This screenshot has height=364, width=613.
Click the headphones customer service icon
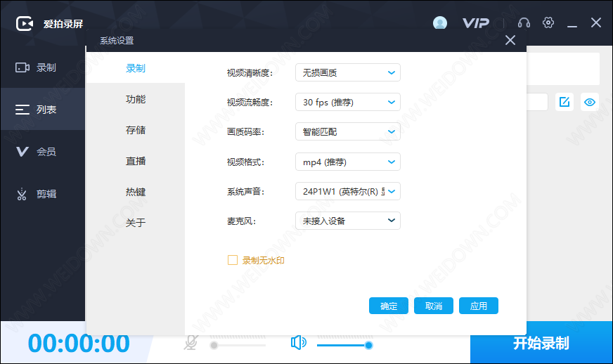pyautogui.click(x=524, y=23)
